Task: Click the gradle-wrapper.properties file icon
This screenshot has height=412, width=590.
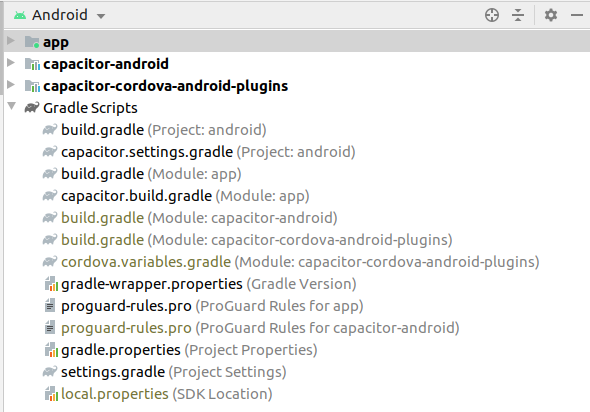Action: (51, 284)
